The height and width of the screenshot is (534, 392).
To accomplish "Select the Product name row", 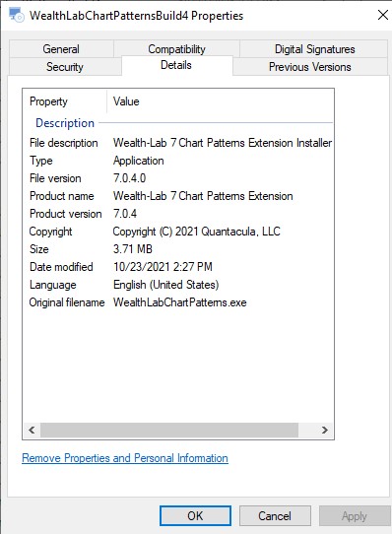I will tap(178, 196).
